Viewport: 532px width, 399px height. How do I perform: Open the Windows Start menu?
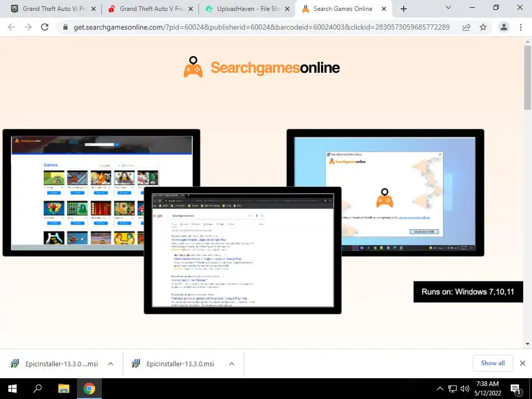point(12,389)
